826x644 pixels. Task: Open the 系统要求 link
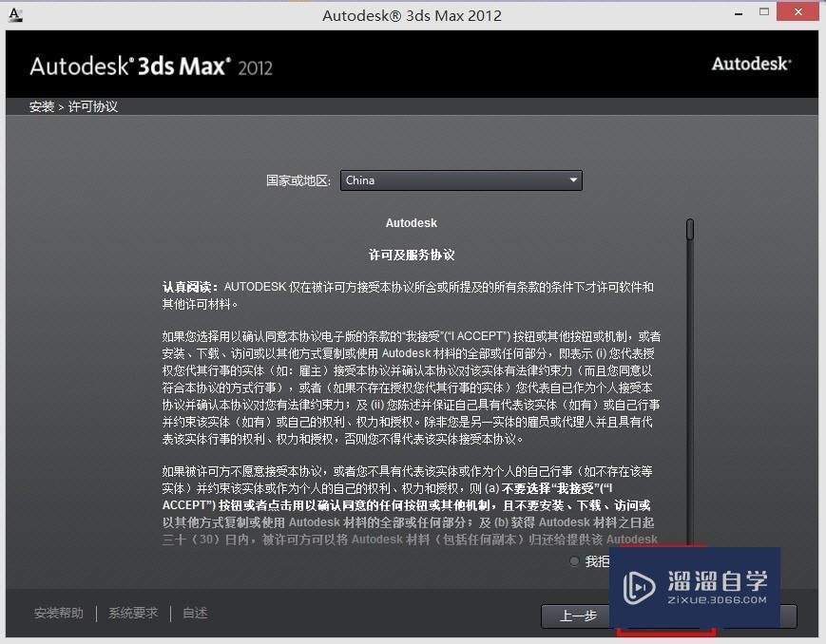[133, 613]
